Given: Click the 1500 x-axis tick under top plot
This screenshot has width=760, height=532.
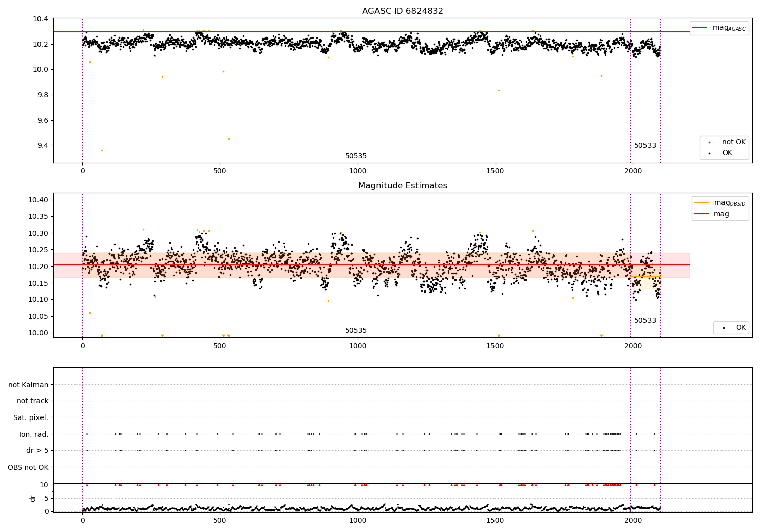Looking at the screenshot, I should click(495, 171).
